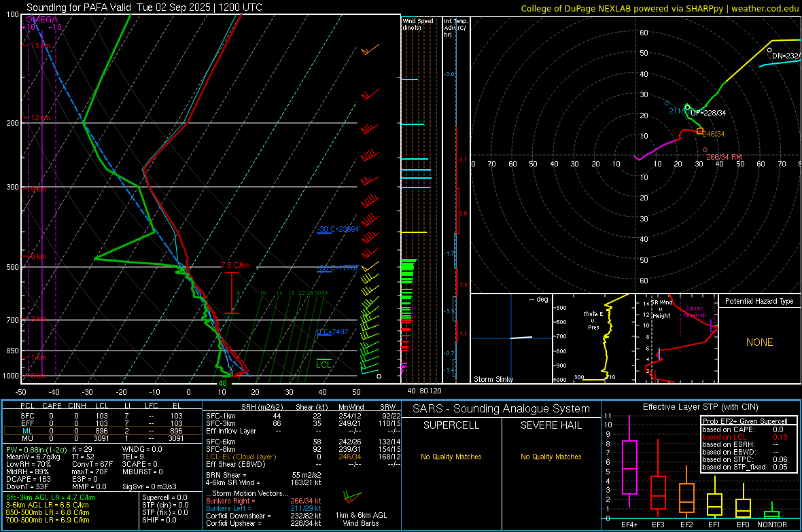Click the sounding title 'Sounding for PAFA Valid'

coord(79,7)
